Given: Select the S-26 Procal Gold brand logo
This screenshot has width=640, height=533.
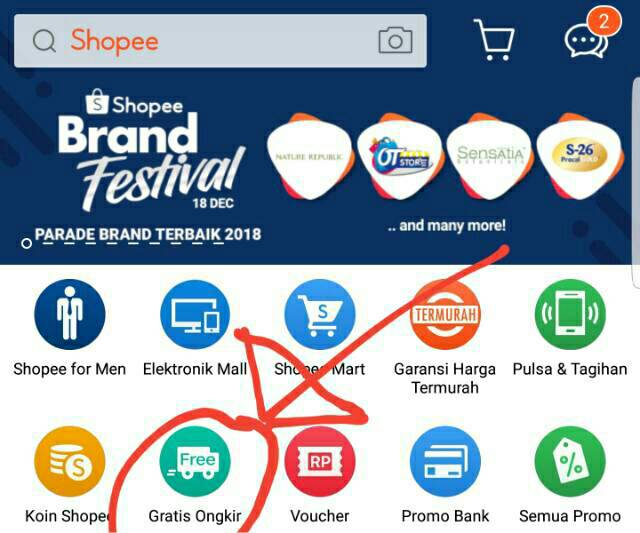Looking at the screenshot, I should (580, 156).
